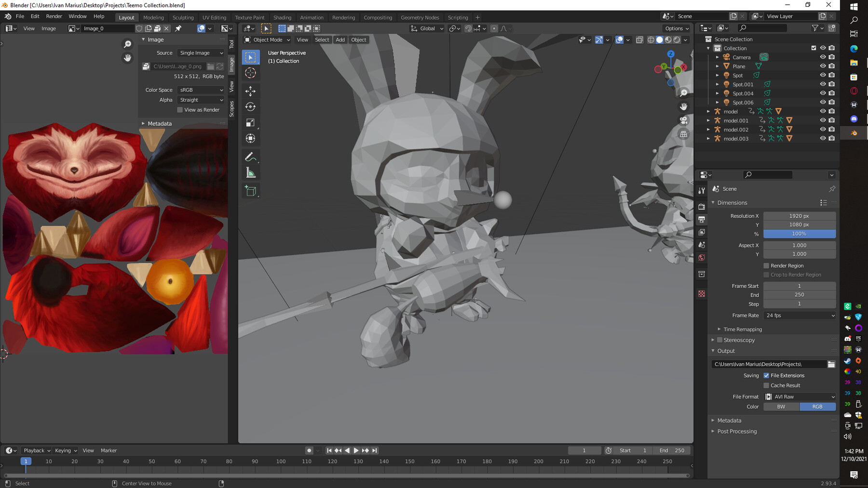This screenshot has width=868, height=488.
Task: Click the 100% resolution percentage slider
Action: pyautogui.click(x=800, y=234)
